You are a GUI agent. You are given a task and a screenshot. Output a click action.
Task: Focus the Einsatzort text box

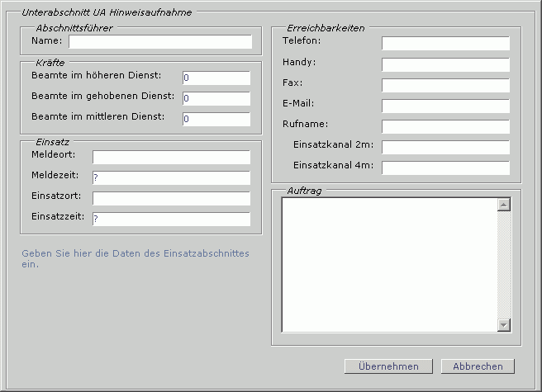[x=171, y=199]
